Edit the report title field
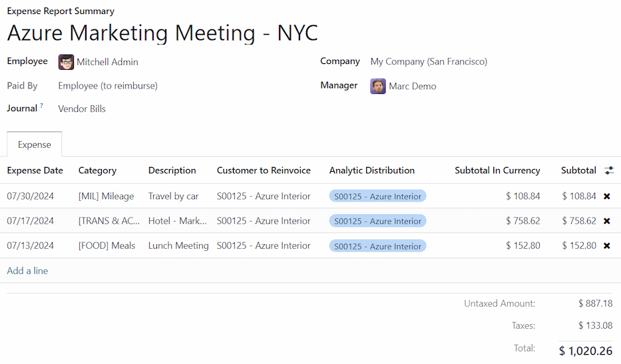This screenshot has height=364, width=621. pos(162,33)
